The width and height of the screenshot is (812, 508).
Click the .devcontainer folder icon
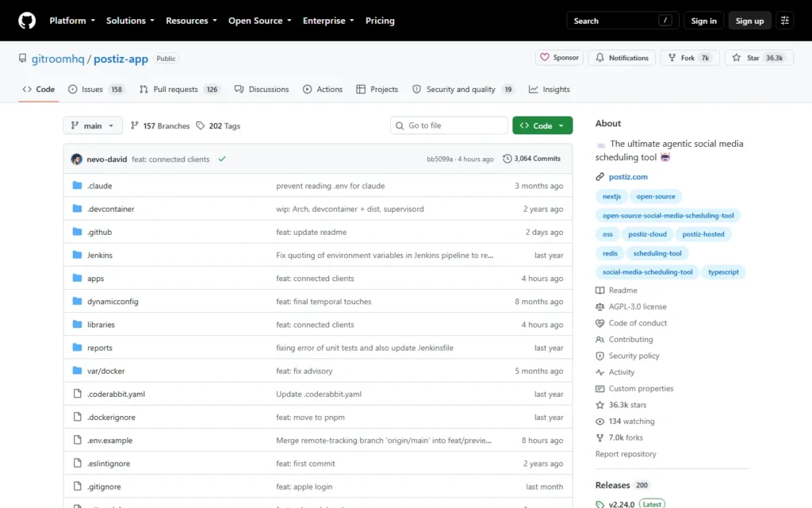[x=77, y=209]
